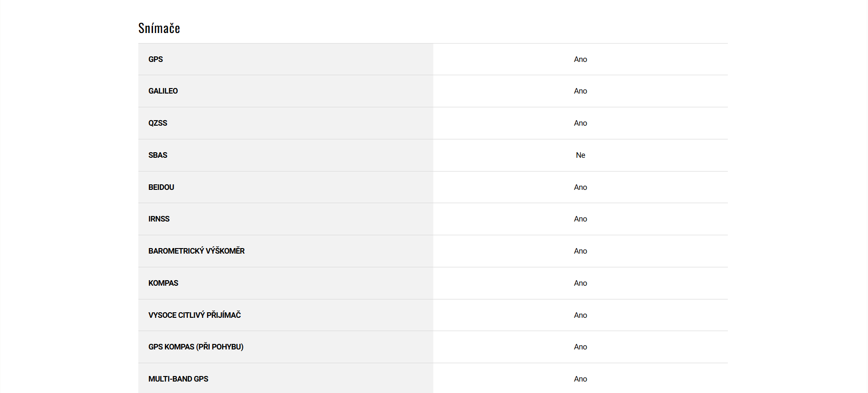Viewport: 868px width, 393px height.
Task: Select the Barometrický výškoměr label
Action: tap(197, 251)
